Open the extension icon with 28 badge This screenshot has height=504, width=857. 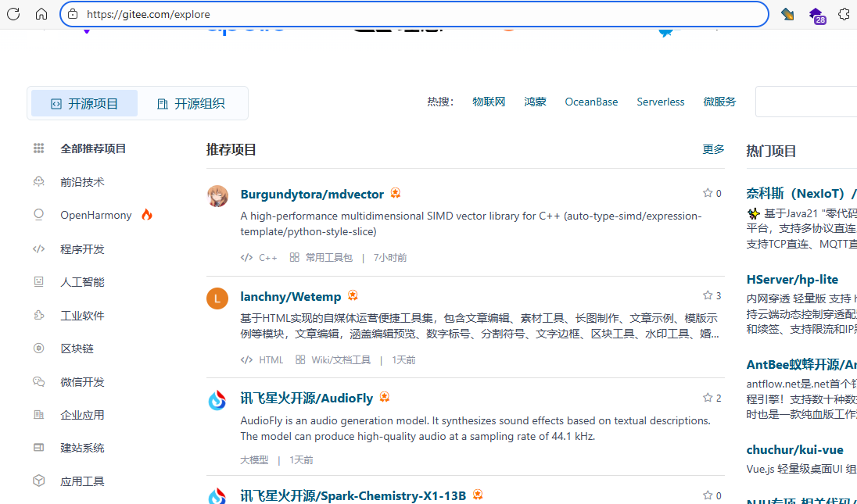click(x=816, y=16)
